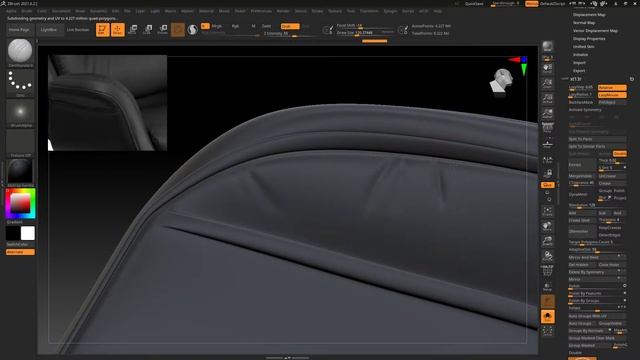Expand the Normal Map subpalette
Screen dimensions: 640x360
(584, 23)
